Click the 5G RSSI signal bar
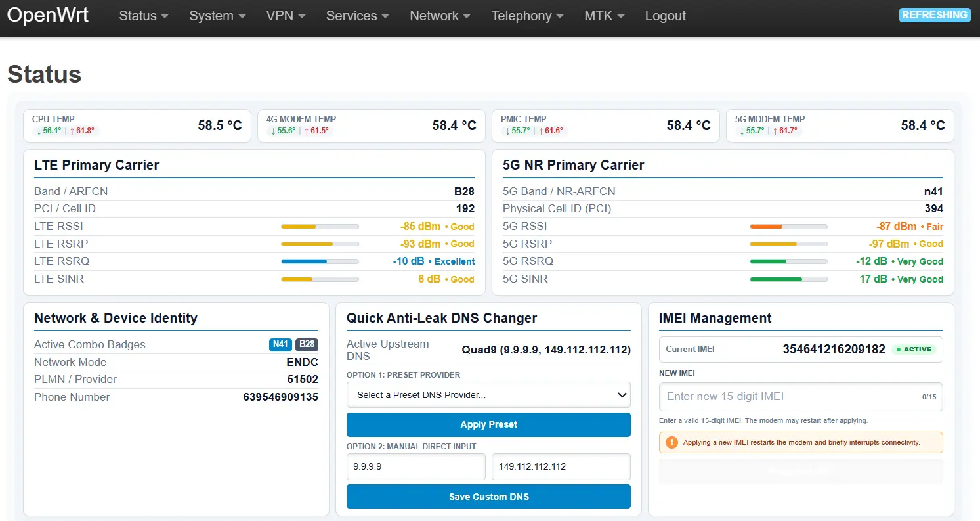 (x=789, y=227)
